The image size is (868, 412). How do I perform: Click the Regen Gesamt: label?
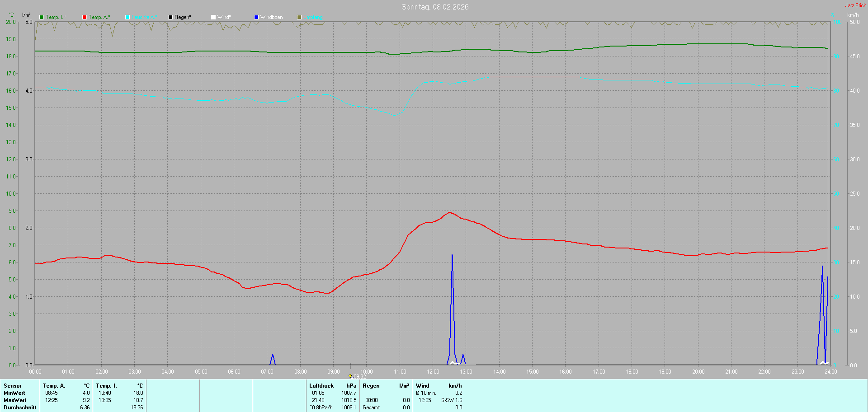tap(371, 407)
